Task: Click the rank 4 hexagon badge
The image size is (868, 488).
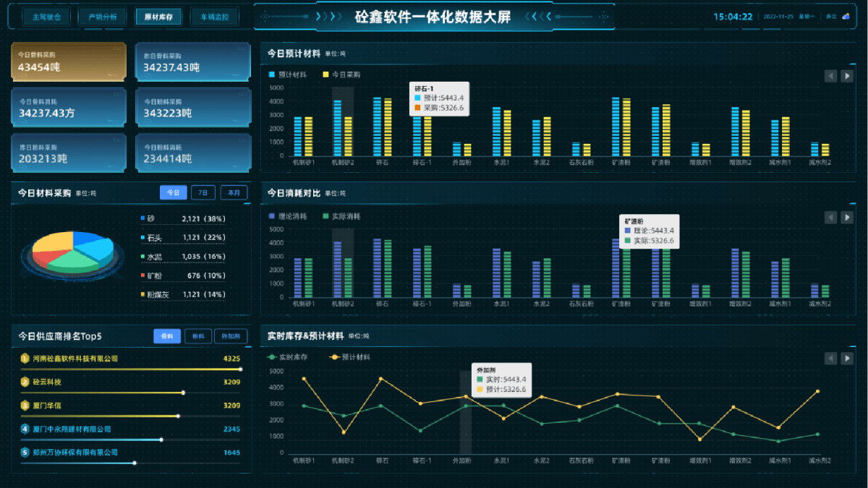Action: [x=25, y=429]
